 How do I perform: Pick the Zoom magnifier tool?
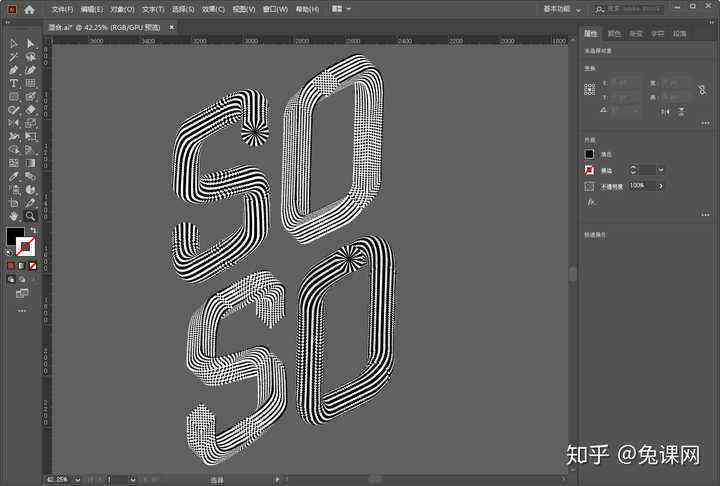[30, 215]
